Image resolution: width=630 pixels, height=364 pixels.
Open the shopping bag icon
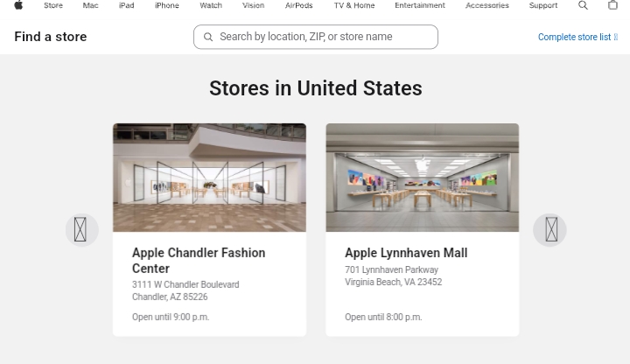click(612, 5)
